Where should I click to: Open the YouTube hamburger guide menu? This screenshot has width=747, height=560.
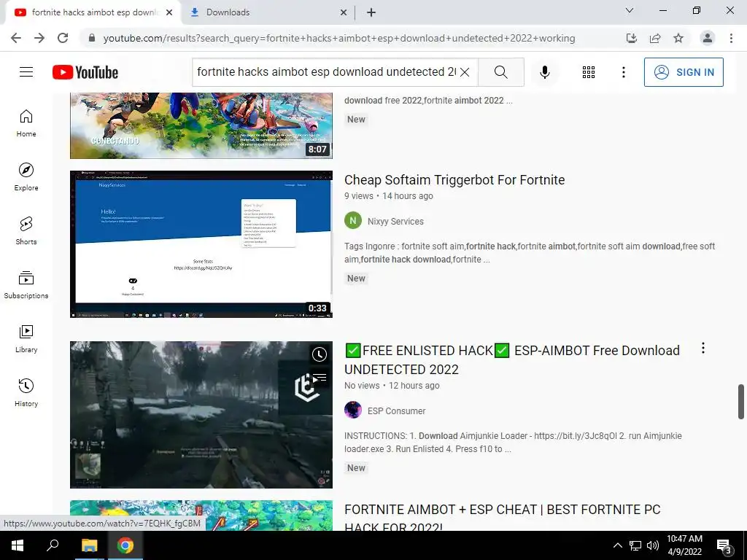[x=26, y=72]
